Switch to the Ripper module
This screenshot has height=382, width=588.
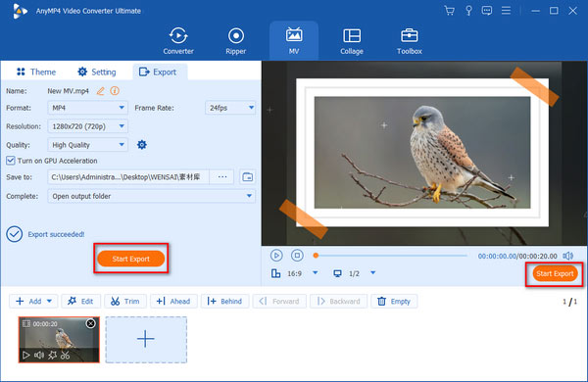[x=236, y=41]
